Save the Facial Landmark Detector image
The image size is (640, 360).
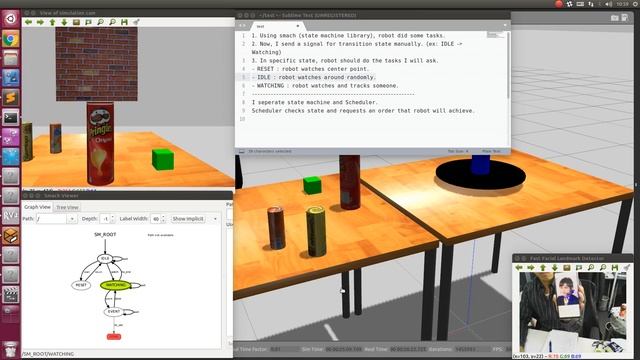tap(615, 268)
